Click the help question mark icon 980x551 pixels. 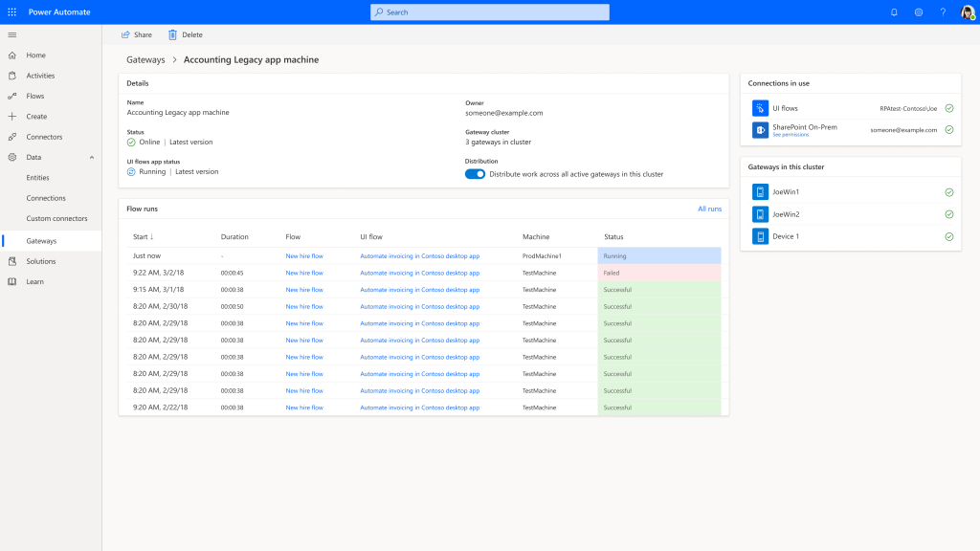[943, 12]
